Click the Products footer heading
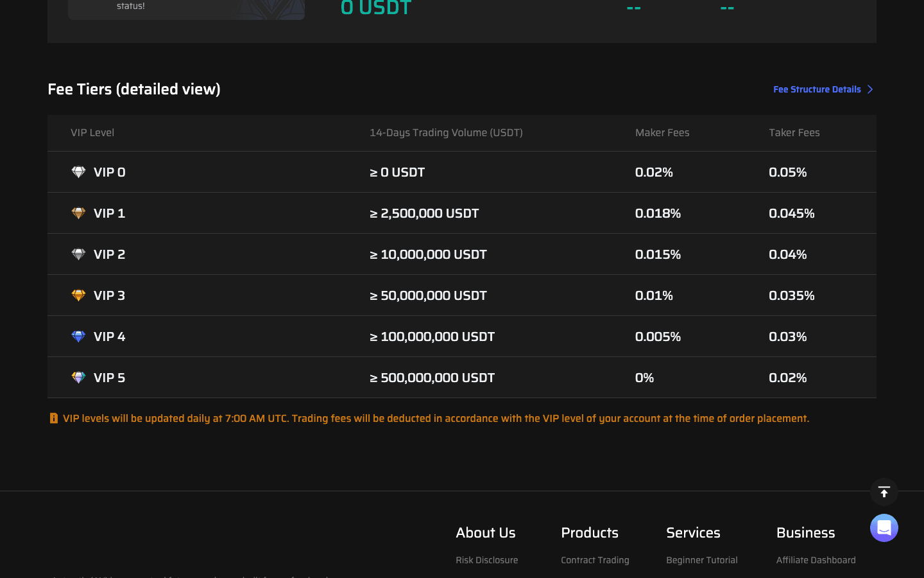 590,532
